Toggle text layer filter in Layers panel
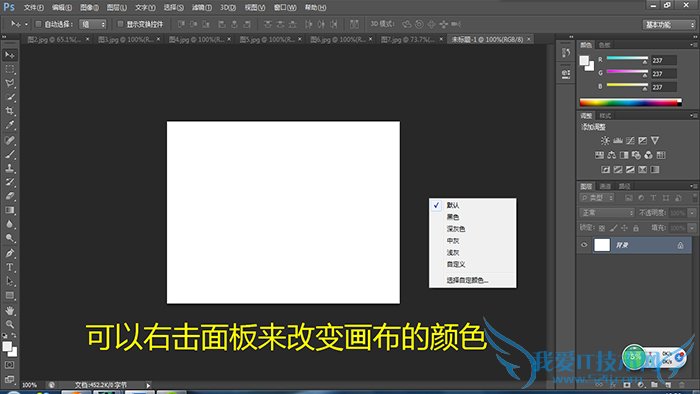Viewport: 700px width, 394px height. click(653, 198)
